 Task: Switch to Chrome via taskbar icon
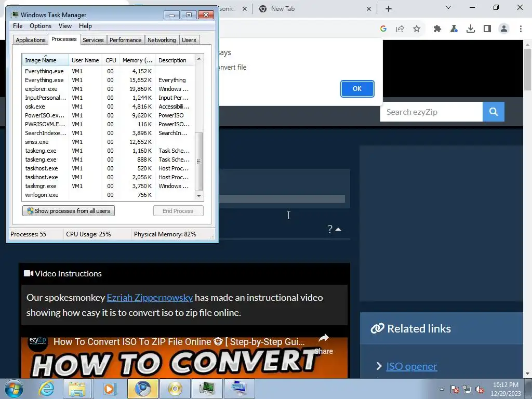coord(142,389)
